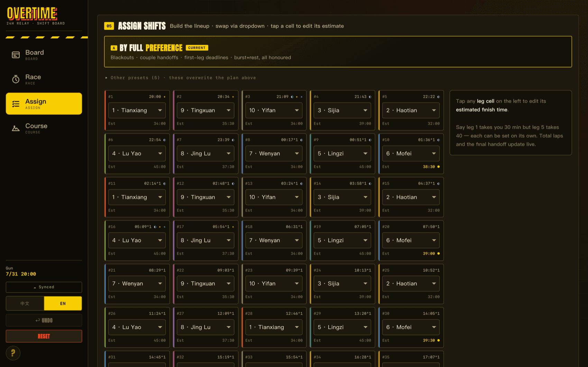Image resolution: width=588 pixels, height=367 pixels.
Task: Open leg #8 runner dropdown Wenyan
Action: (274, 153)
